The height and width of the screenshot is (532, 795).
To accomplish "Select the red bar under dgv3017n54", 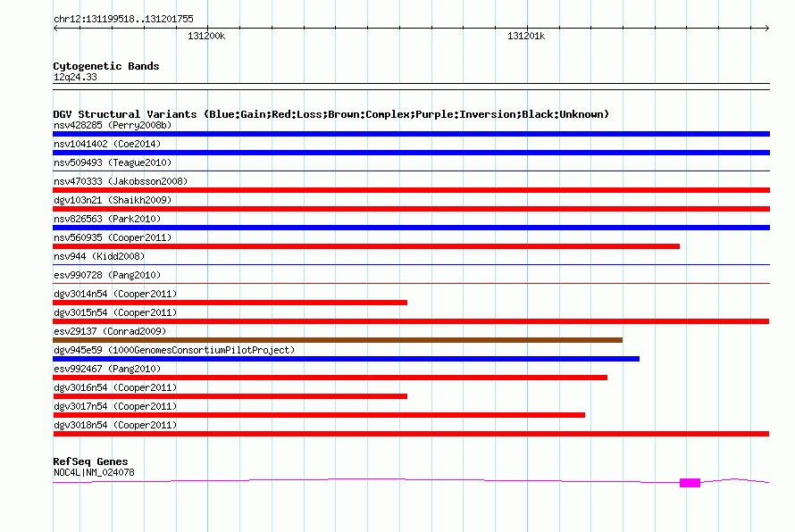I will (319, 415).
